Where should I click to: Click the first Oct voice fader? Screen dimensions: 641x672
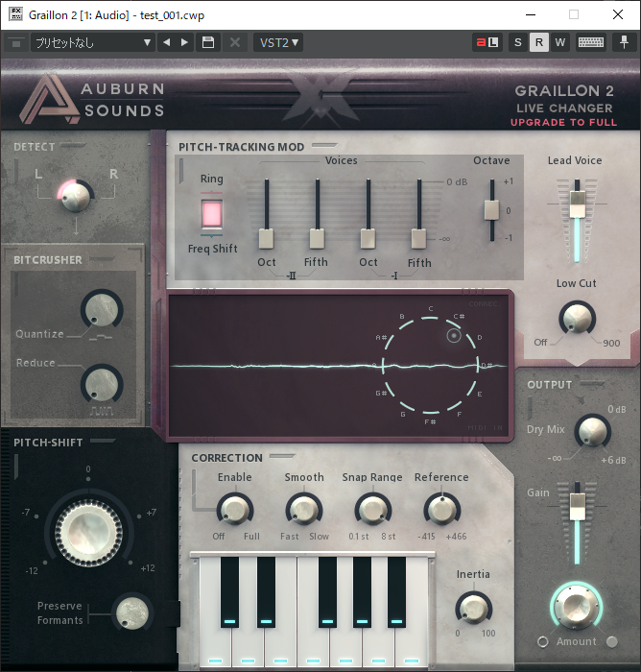266,239
